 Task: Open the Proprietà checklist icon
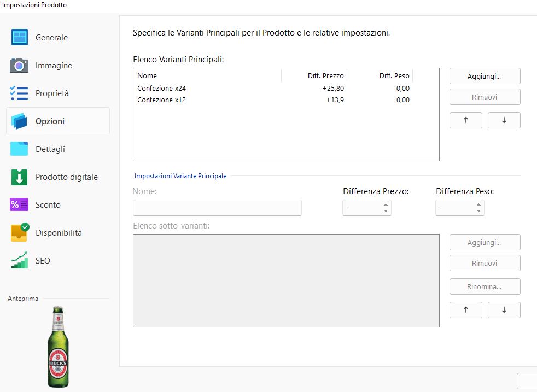pos(20,93)
